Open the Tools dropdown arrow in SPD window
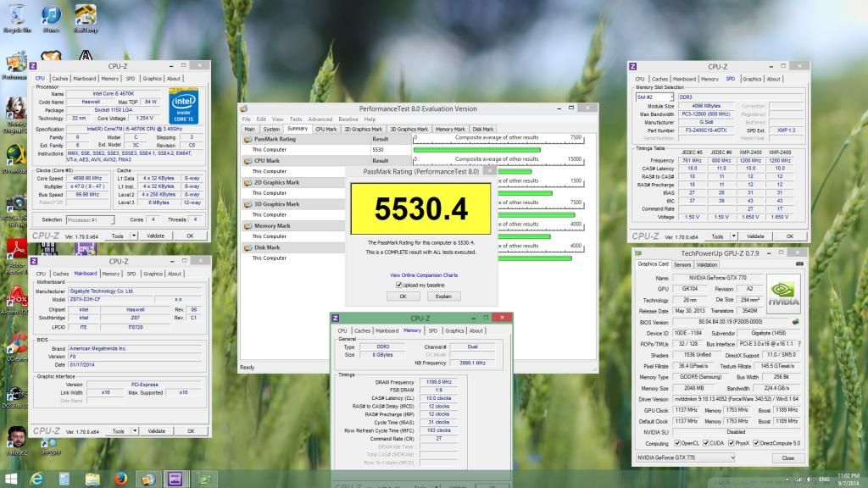The width and height of the screenshot is (868, 488). [x=734, y=236]
